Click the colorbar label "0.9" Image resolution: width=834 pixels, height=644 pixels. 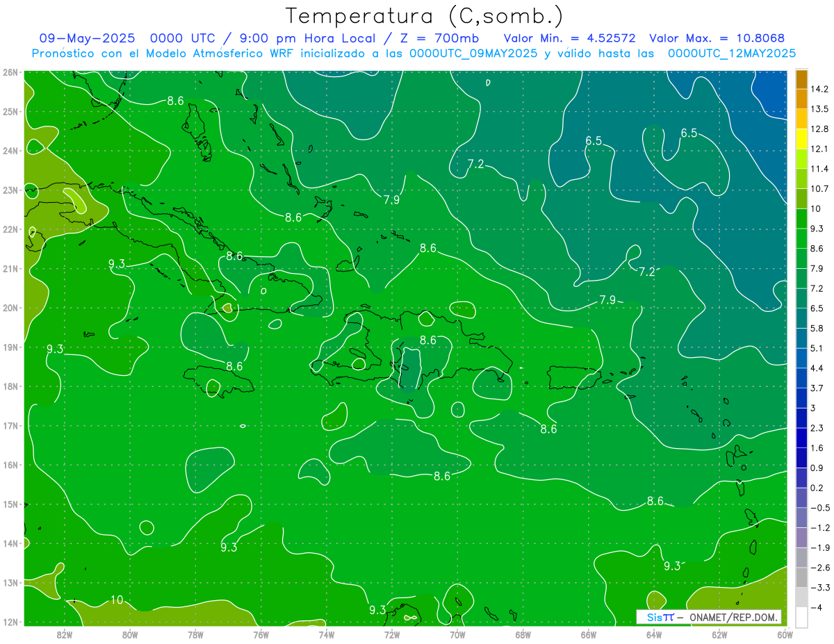(817, 468)
